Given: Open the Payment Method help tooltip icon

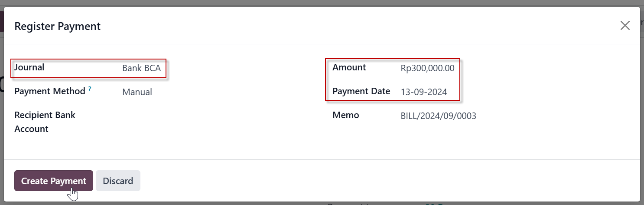Looking at the screenshot, I should pyautogui.click(x=90, y=89).
